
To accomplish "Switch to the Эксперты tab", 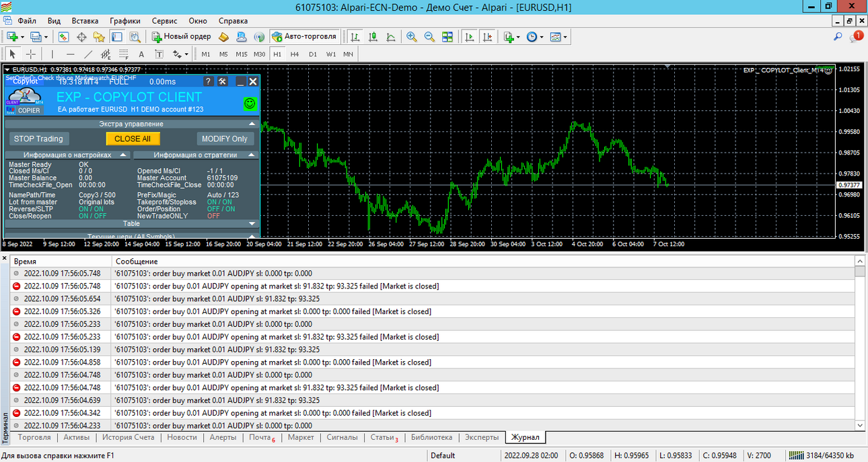I will 482,437.
